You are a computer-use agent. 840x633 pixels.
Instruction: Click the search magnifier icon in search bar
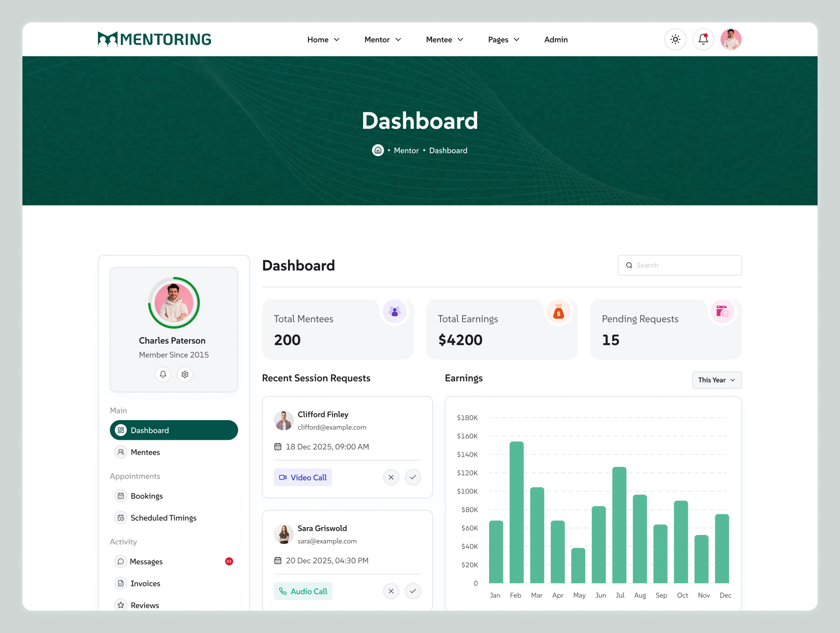[x=630, y=265]
